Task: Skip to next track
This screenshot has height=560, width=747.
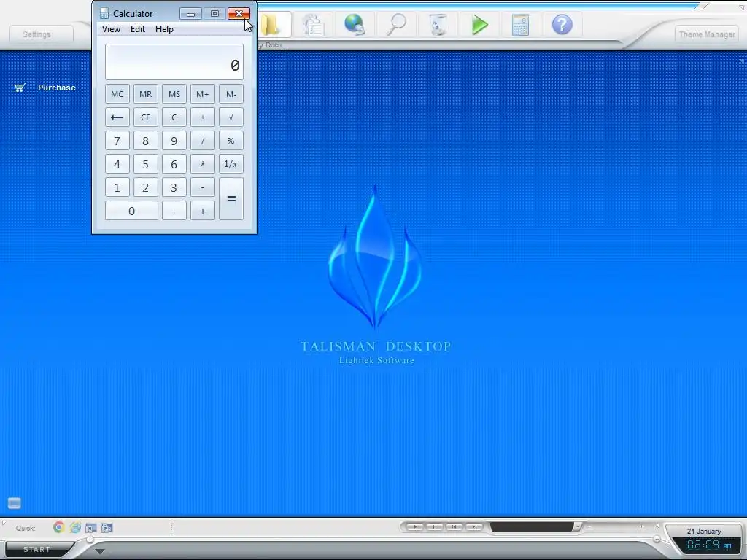Action: coord(474,526)
